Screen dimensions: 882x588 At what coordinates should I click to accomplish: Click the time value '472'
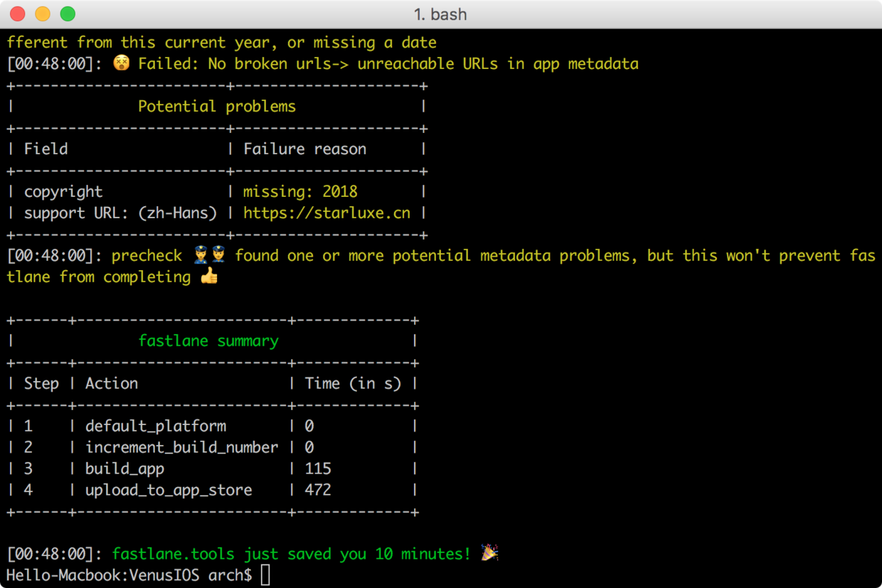318,490
